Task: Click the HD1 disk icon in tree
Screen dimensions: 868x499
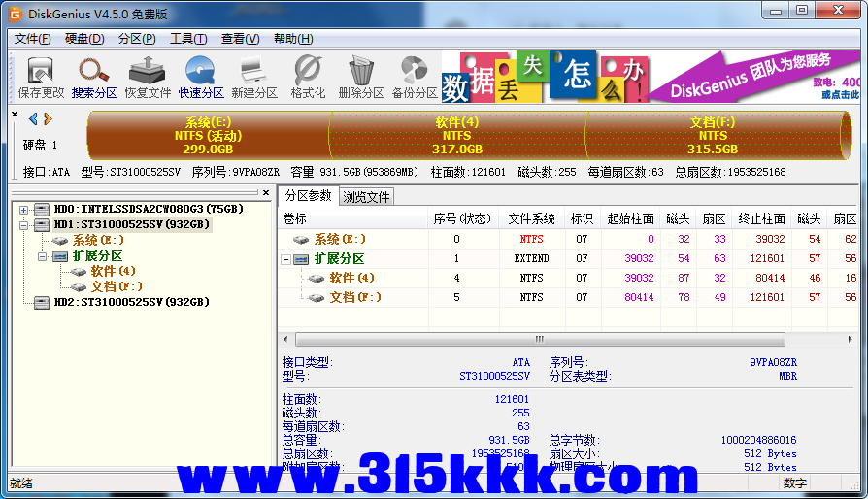Action: click(42, 224)
